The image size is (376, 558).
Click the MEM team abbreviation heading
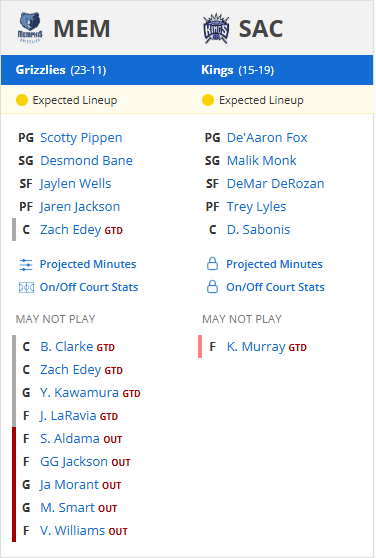coord(82,28)
